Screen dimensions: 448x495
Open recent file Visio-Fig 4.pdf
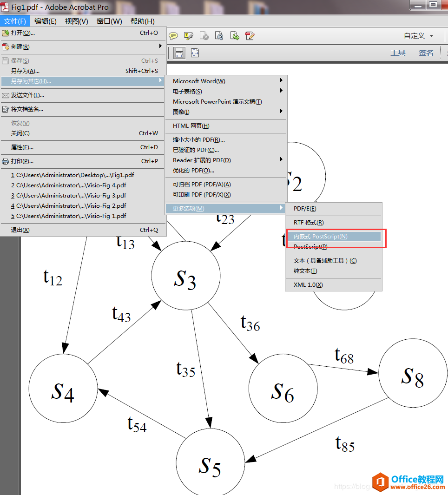(83, 185)
